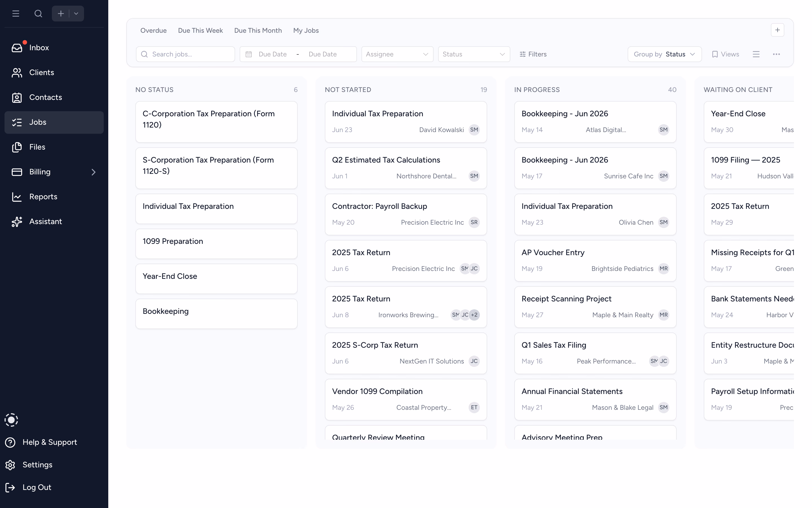Open Billing section

click(54, 172)
